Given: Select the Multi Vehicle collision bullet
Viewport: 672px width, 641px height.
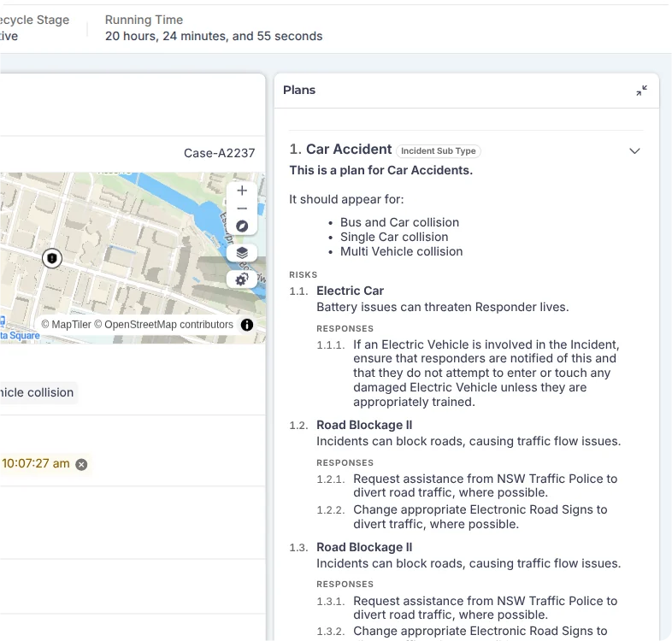Looking at the screenshot, I should click(401, 251).
